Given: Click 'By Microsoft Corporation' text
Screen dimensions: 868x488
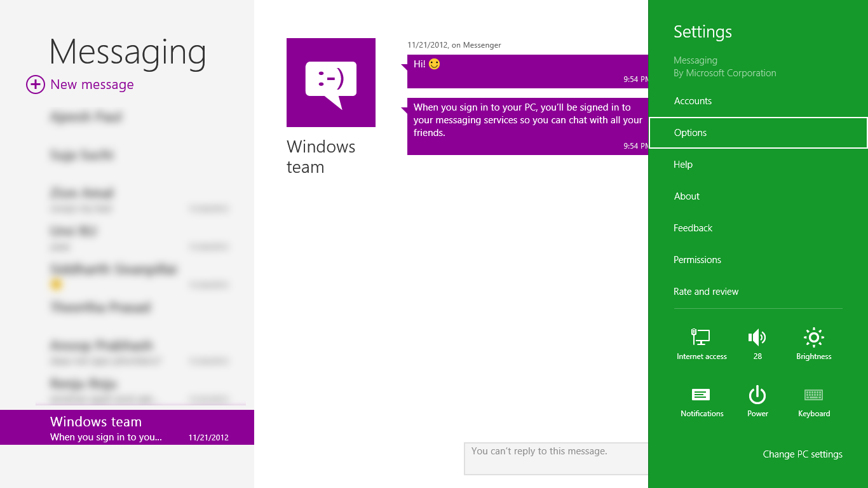Looking at the screenshot, I should pos(725,73).
